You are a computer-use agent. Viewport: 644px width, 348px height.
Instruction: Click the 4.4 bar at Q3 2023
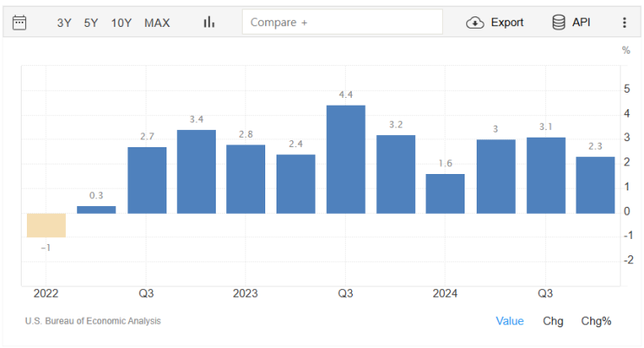[346, 159]
